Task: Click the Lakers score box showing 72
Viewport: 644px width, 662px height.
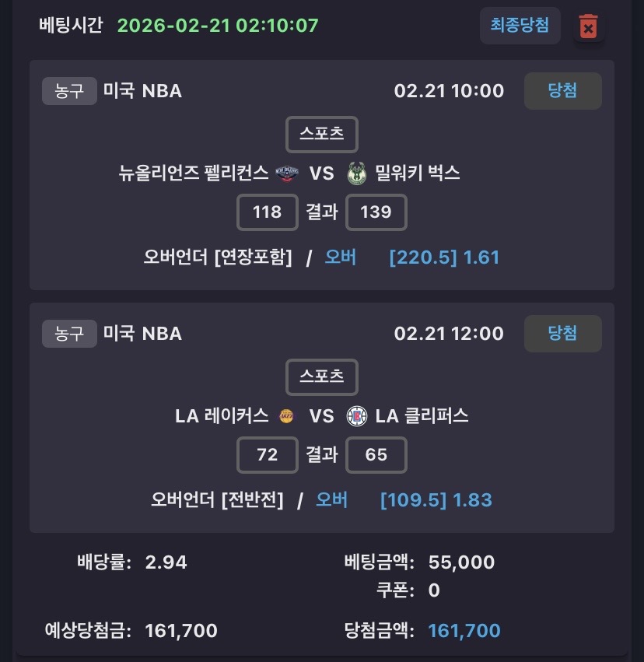Action: click(x=267, y=455)
